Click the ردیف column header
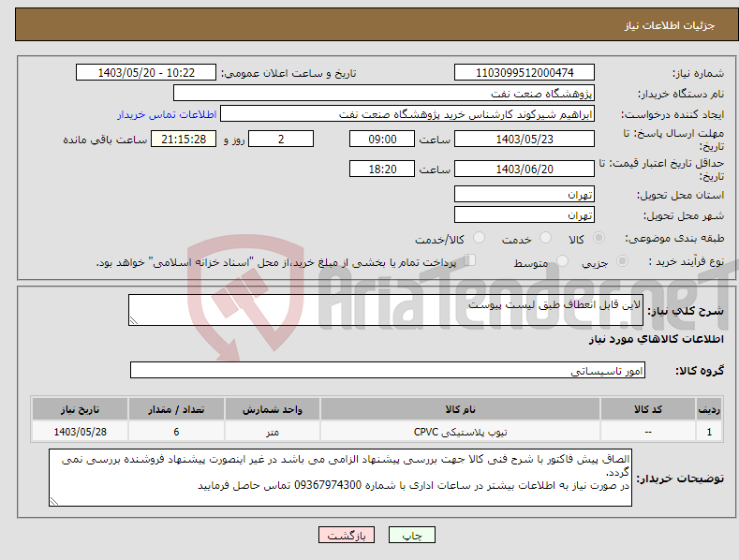The image size is (739, 560). (709, 409)
